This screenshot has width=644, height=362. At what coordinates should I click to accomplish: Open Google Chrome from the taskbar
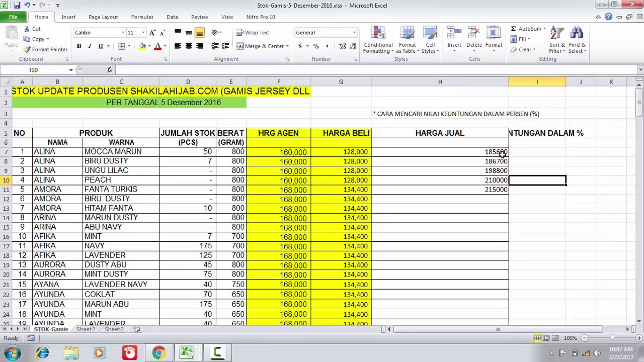click(x=158, y=353)
